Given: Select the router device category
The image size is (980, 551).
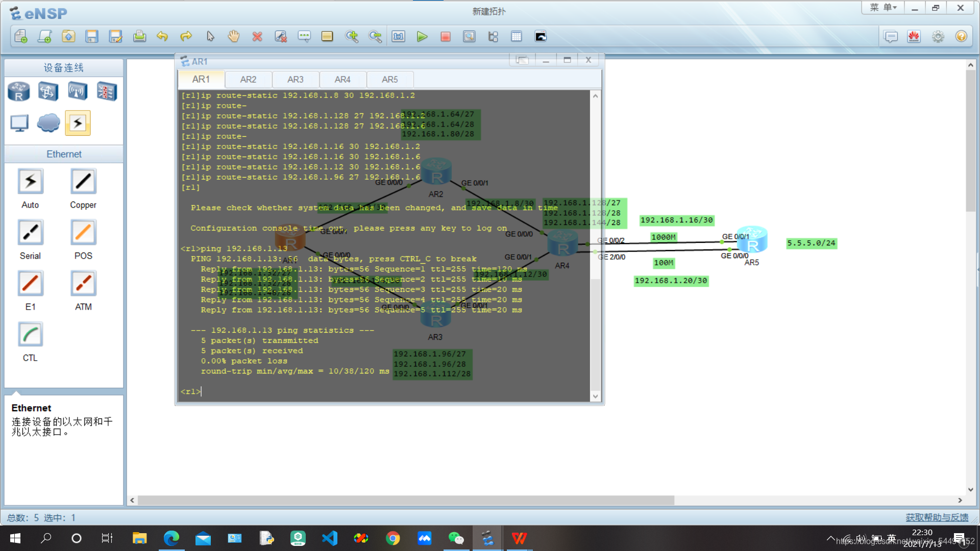Looking at the screenshot, I should click(19, 91).
